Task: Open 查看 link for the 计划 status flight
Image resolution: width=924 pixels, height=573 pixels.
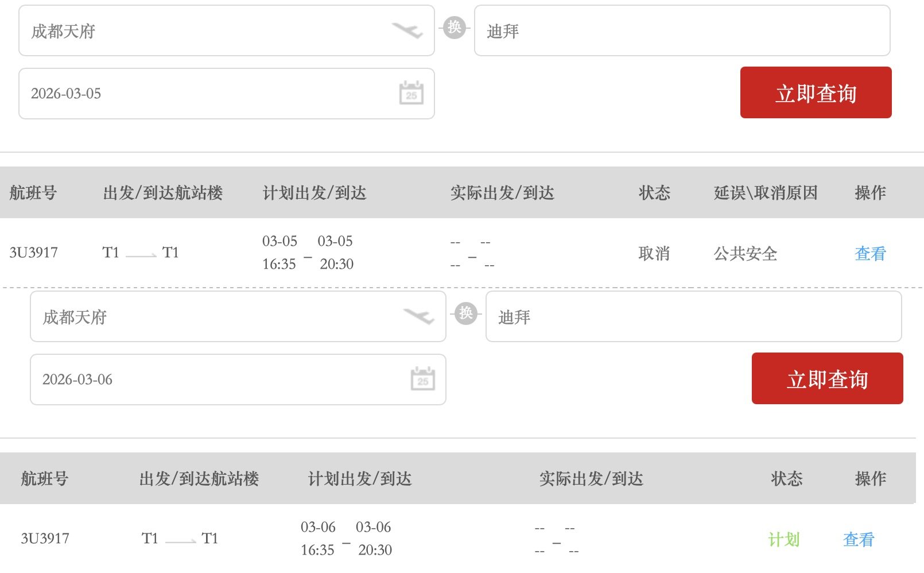Action: coord(859,539)
